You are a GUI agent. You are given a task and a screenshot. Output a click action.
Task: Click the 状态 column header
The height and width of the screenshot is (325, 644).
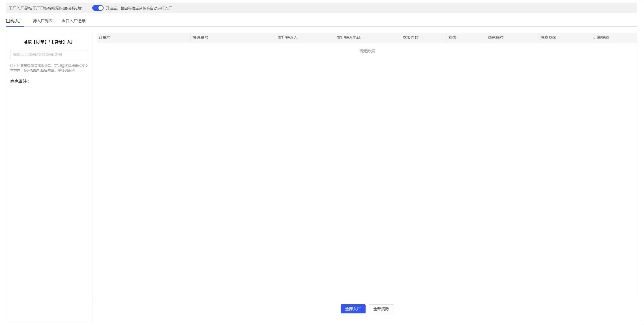(x=452, y=37)
